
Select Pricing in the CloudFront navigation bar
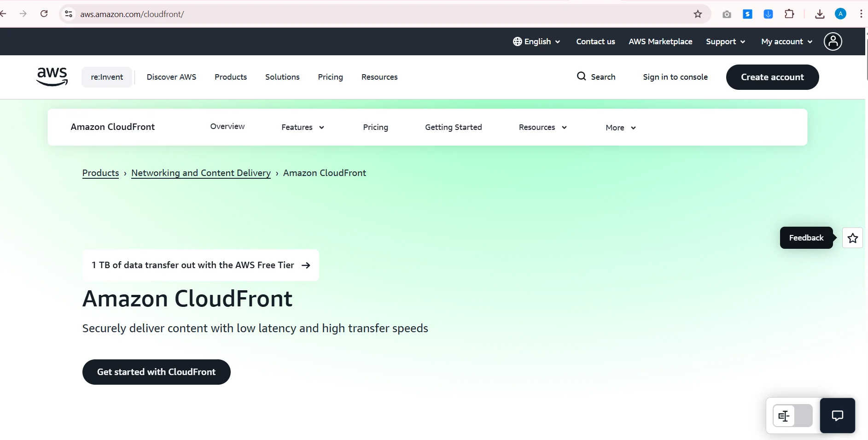pos(376,127)
